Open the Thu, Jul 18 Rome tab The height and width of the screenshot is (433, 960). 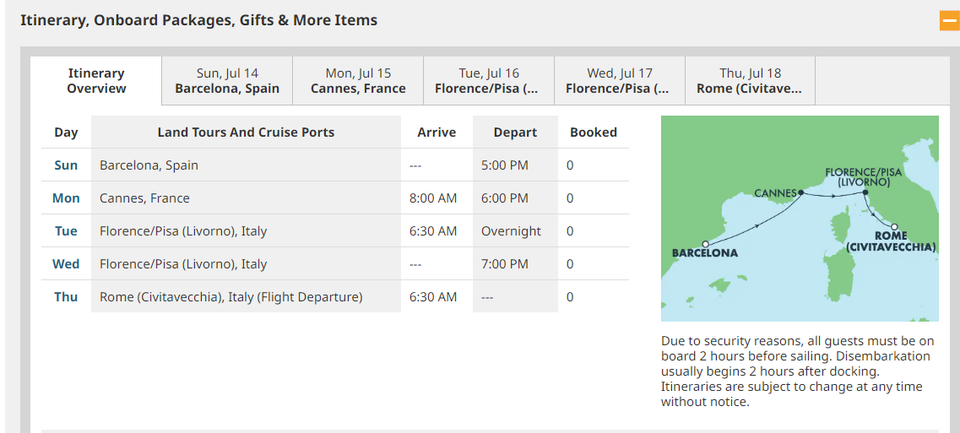(750, 81)
